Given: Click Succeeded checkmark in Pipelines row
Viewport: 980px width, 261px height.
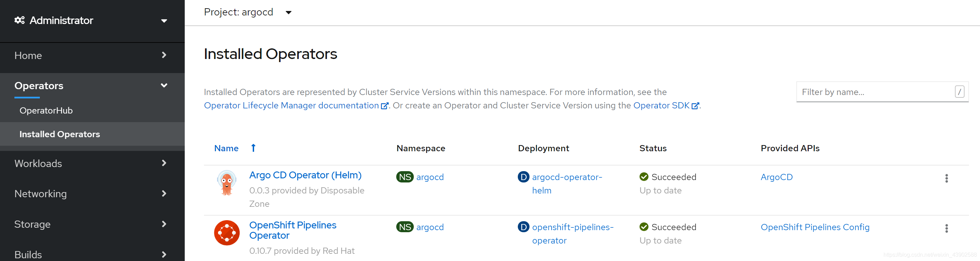Looking at the screenshot, I should tap(644, 227).
